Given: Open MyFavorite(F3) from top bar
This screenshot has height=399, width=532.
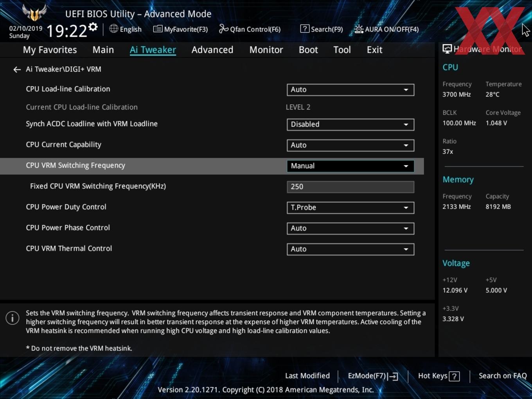Looking at the screenshot, I should (x=186, y=29).
